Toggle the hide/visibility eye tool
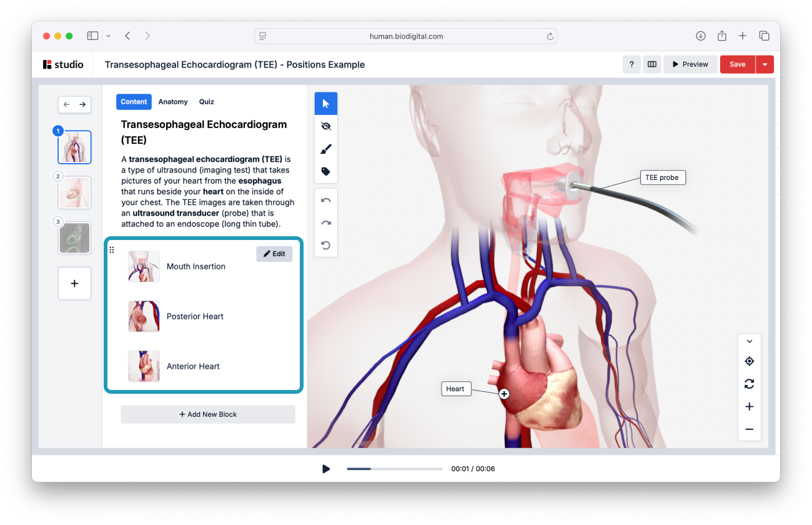The width and height of the screenshot is (812, 525). [325, 126]
